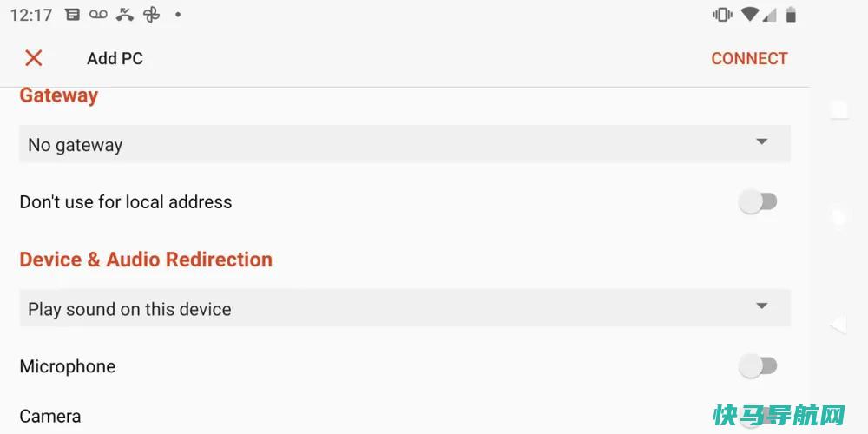This screenshot has height=434, width=868.
Task: Tap the Android back triangle button
Action: tap(838, 325)
